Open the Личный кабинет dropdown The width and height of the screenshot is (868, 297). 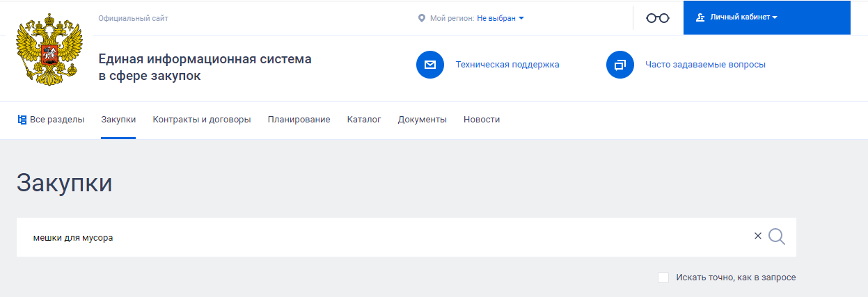click(767, 17)
